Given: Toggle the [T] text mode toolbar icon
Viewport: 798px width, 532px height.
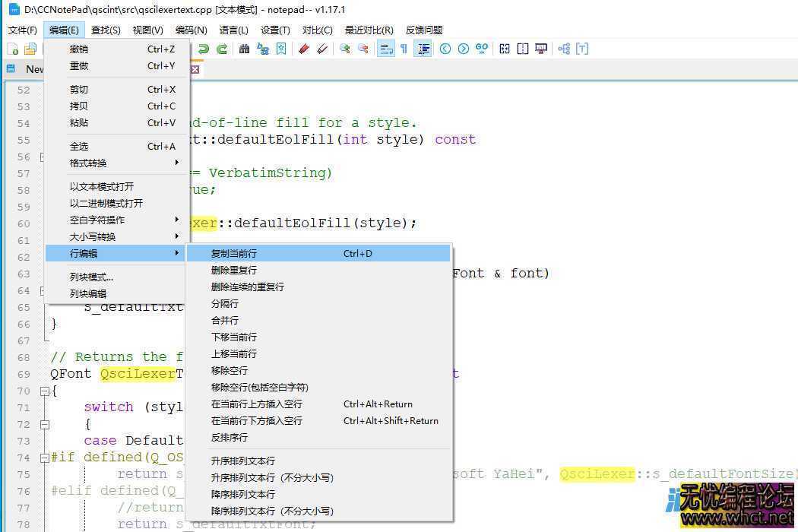Looking at the screenshot, I should coord(581,49).
